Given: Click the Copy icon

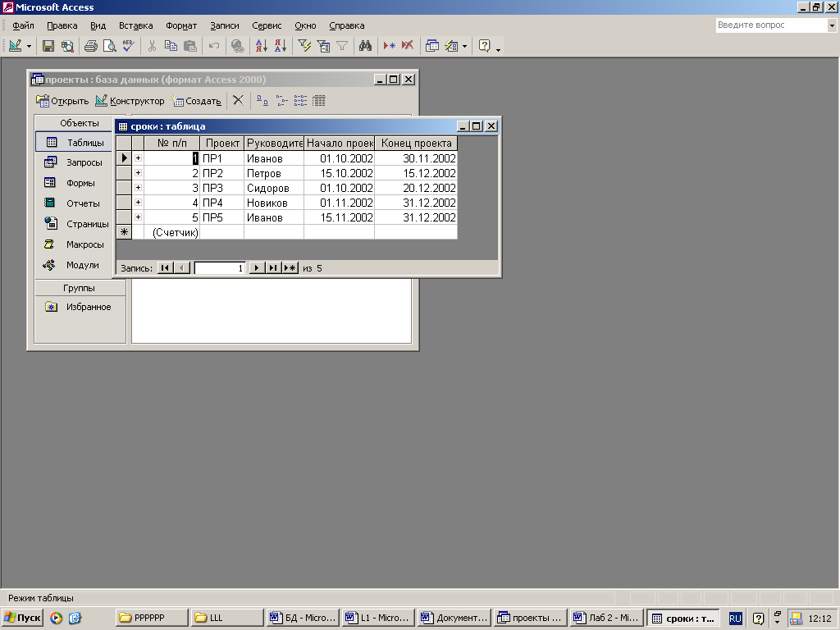Looking at the screenshot, I should (171, 46).
